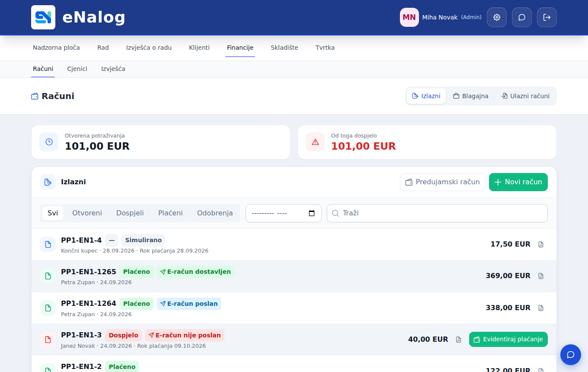Download PDF for invoice PP1-EN1-1265
This screenshot has width=588, height=372.
541,276
